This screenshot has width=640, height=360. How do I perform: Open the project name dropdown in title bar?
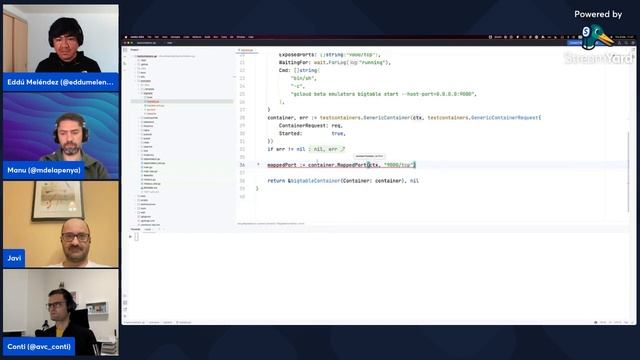pyautogui.click(x=147, y=42)
